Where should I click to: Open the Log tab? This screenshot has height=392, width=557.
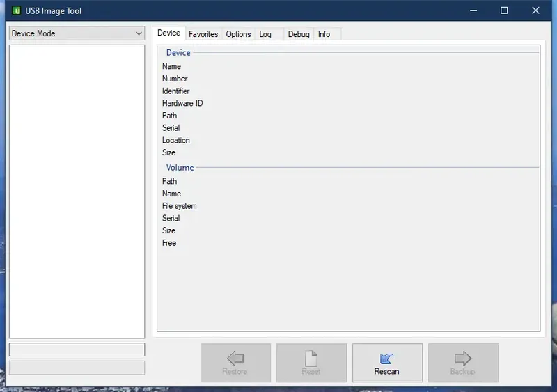(x=269, y=34)
